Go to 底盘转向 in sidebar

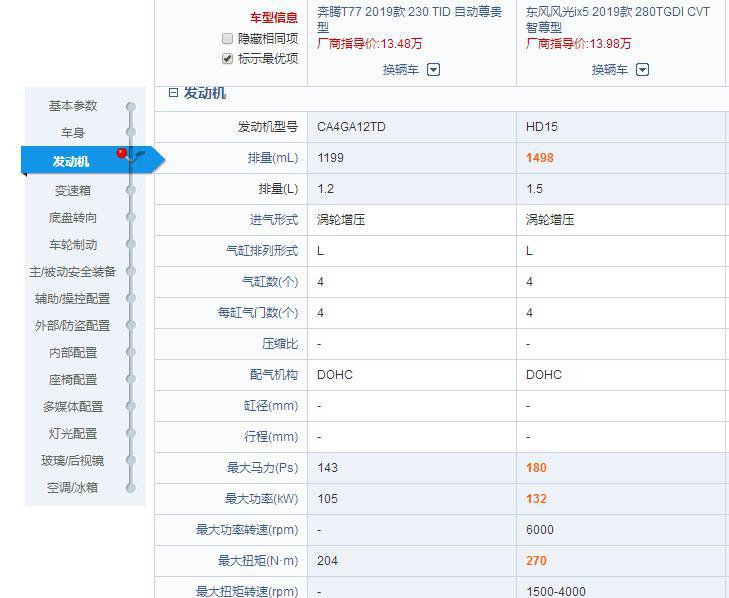[x=73, y=217]
